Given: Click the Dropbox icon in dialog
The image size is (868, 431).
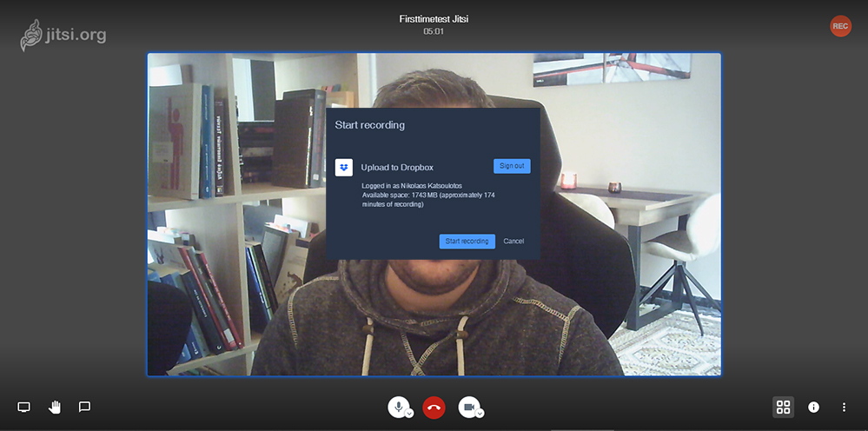Looking at the screenshot, I should [344, 167].
